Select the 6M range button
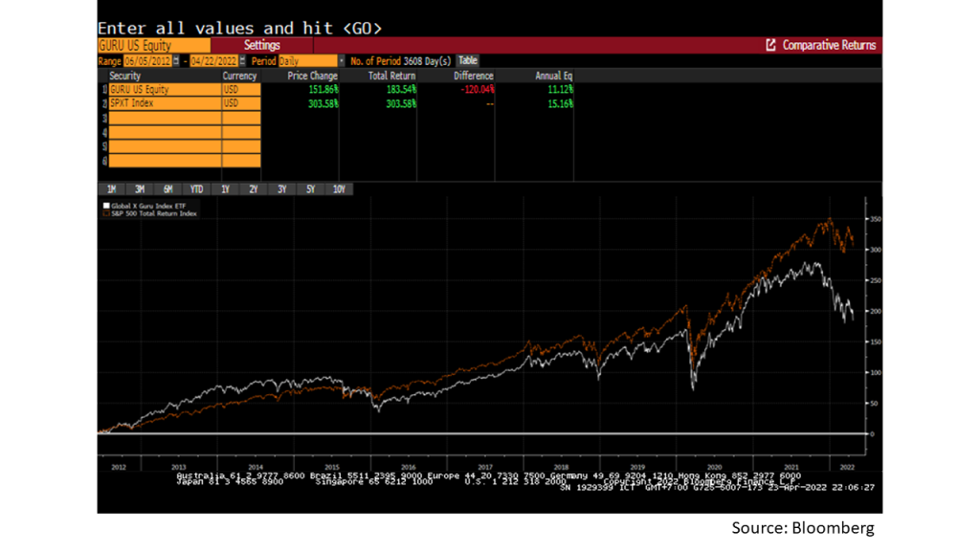980x551 pixels. pos(168,189)
